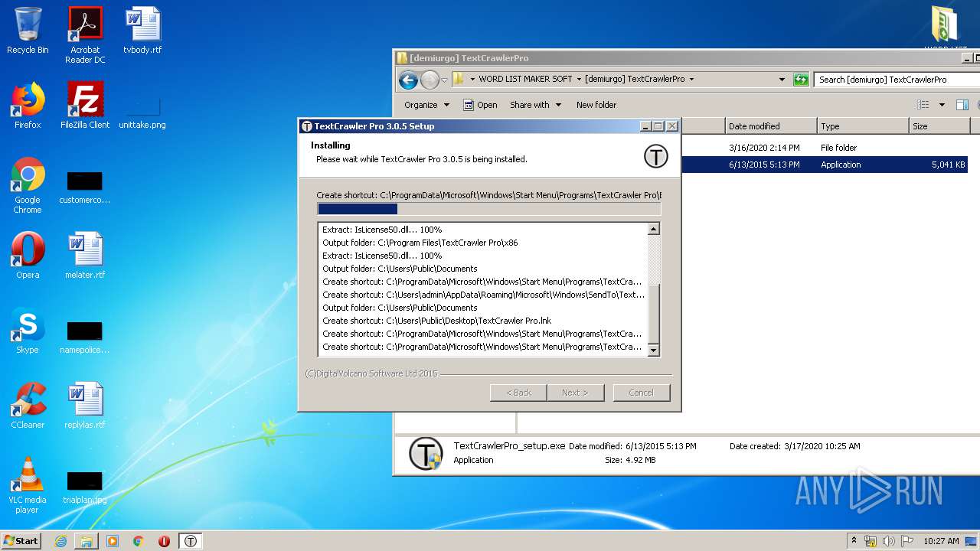Viewport: 980px width, 551px height.
Task: Select tvbody.rtf desktop file
Action: click(x=142, y=31)
